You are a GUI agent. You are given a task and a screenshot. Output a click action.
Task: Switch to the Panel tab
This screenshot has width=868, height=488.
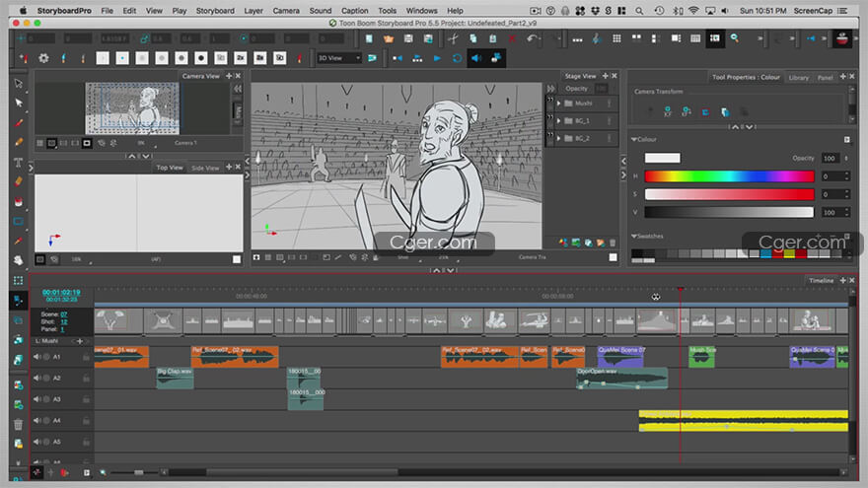click(x=825, y=78)
